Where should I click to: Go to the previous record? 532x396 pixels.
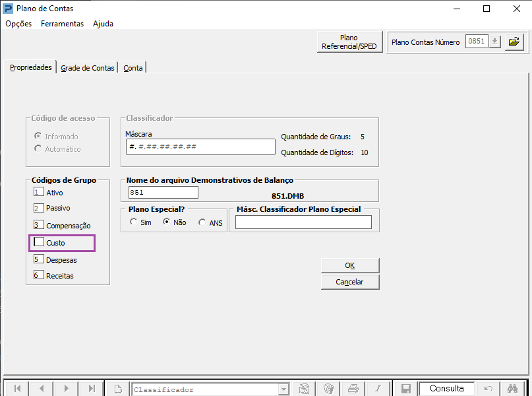coord(42,388)
